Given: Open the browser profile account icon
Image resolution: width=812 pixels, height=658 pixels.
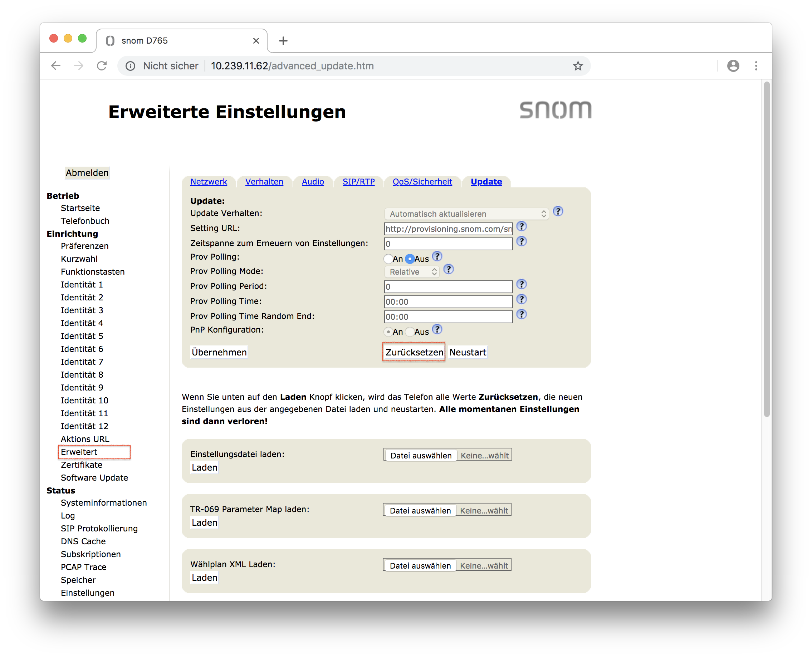Looking at the screenshot, I should point(733,66).
